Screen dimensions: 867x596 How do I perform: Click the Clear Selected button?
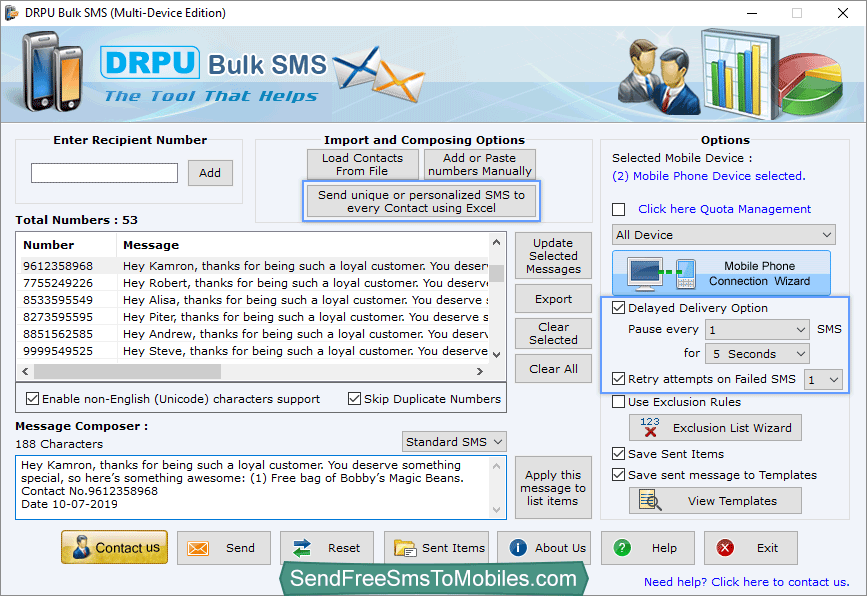[x=553, y=333]
